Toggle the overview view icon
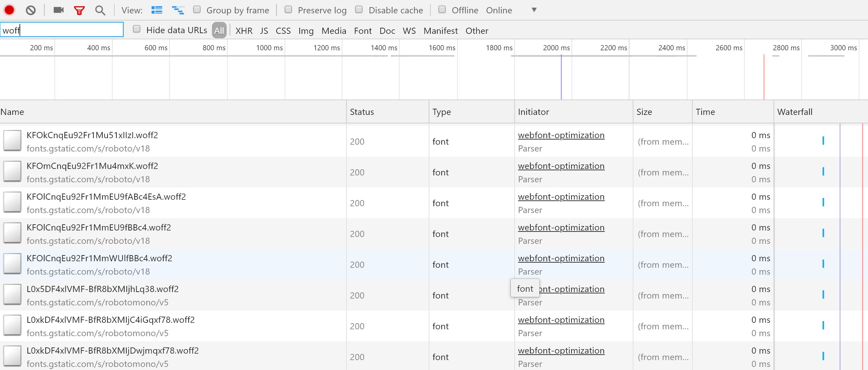The width and height of the screenshot is (868, 370). [x=178, y=10]
